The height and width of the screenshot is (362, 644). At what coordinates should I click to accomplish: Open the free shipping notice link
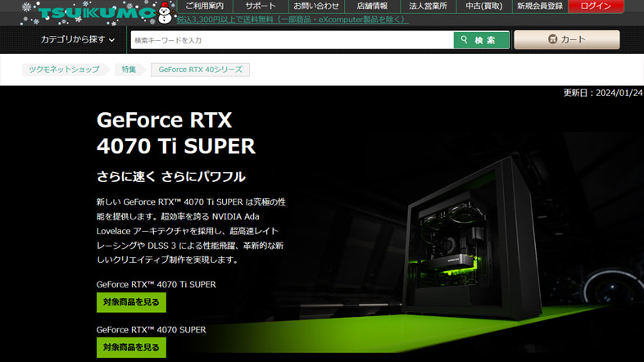pyautogui.click(x=293, y=20)
